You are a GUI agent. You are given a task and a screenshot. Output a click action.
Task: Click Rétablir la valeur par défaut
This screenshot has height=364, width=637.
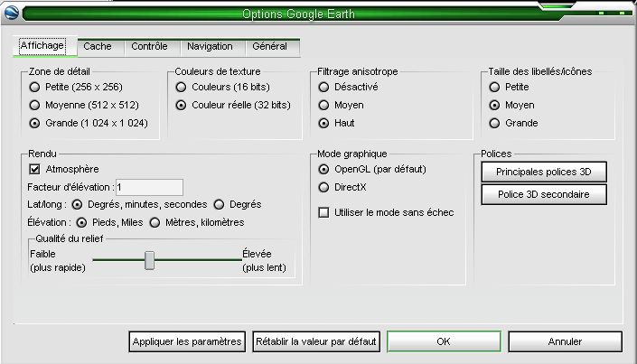[316, 341]
